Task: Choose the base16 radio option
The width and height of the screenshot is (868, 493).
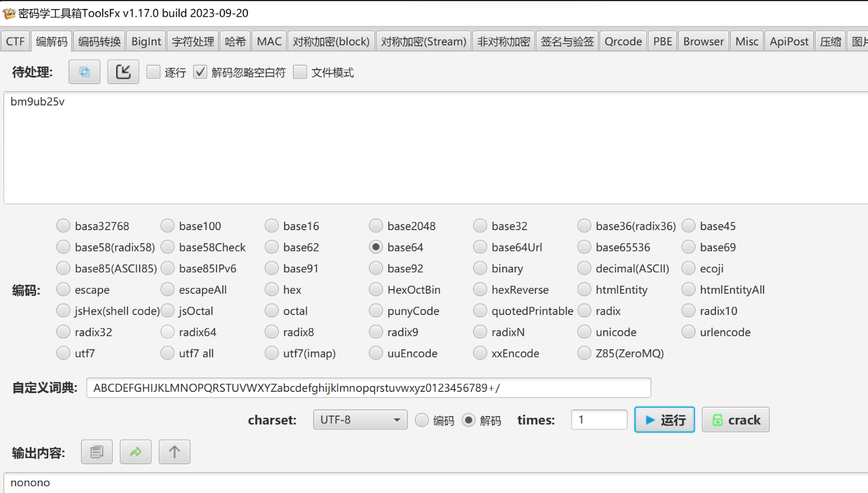Action: (272, 226)
